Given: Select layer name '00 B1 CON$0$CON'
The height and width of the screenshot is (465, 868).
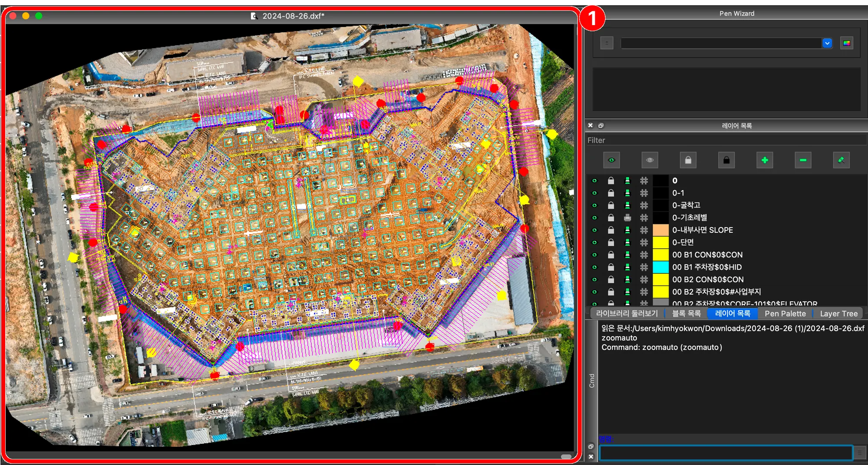Looking at the screenshot, I should point(708,255).
